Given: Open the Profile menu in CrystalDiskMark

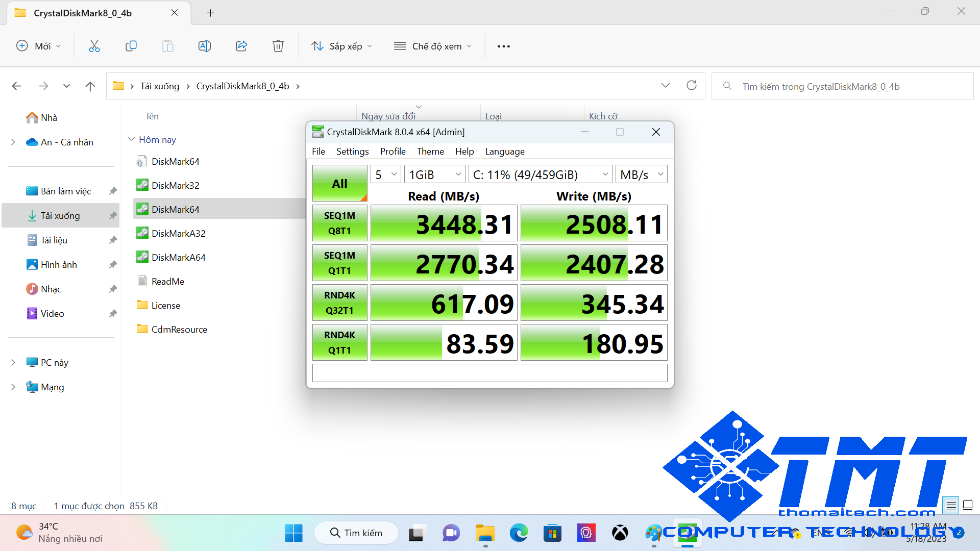Looking at the screenshot, I should 393,152.
